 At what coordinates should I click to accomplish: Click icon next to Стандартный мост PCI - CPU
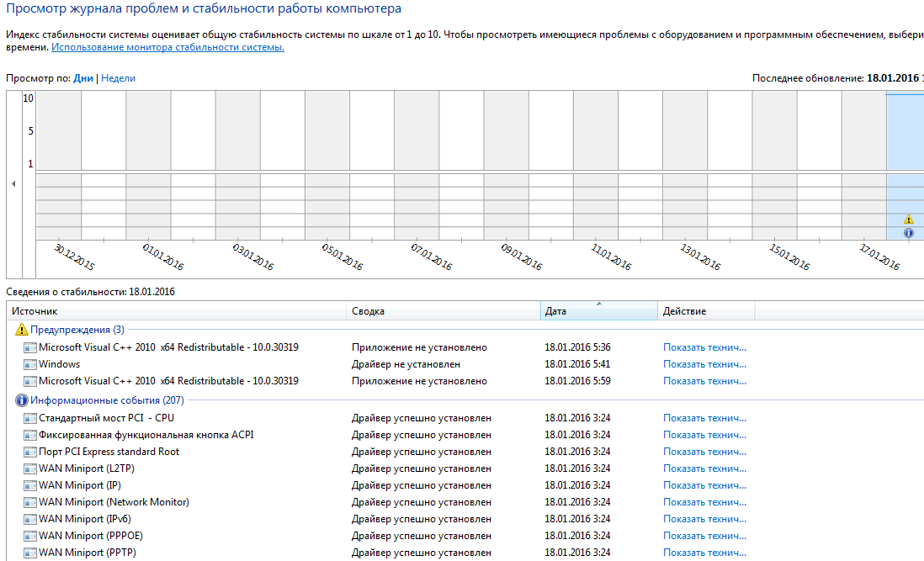click(30, 418)
